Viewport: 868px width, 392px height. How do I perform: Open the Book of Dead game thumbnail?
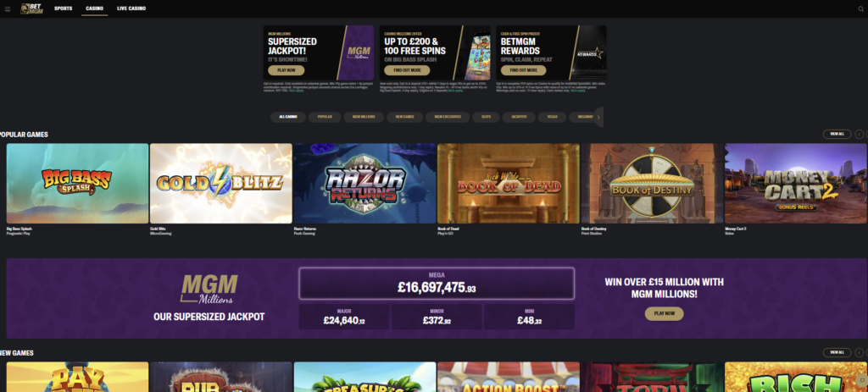click(x=509, y=184)
